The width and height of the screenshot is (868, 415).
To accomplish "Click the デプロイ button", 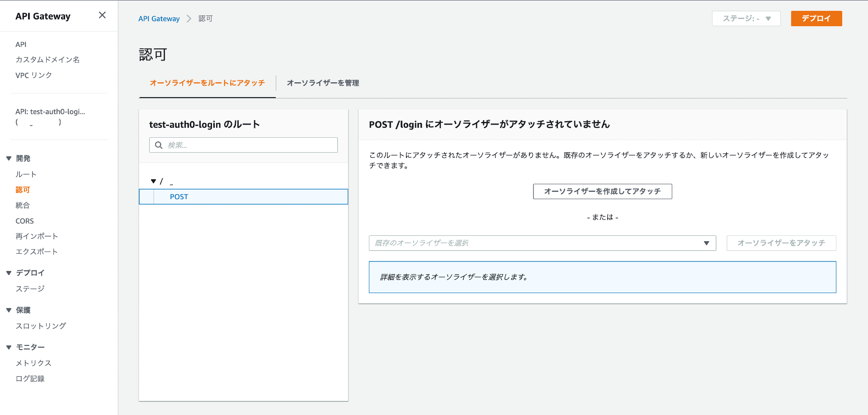I will (816, 19).
